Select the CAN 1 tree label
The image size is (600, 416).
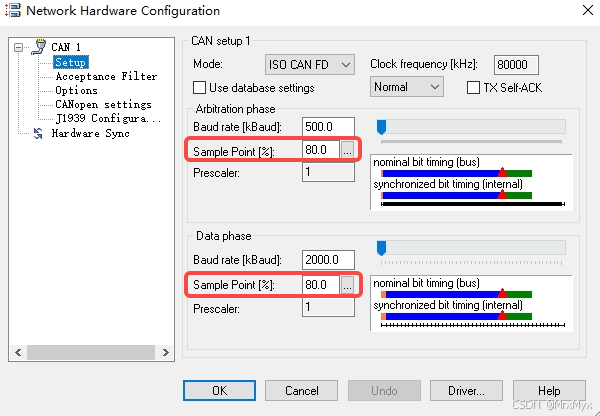(66, 47)
